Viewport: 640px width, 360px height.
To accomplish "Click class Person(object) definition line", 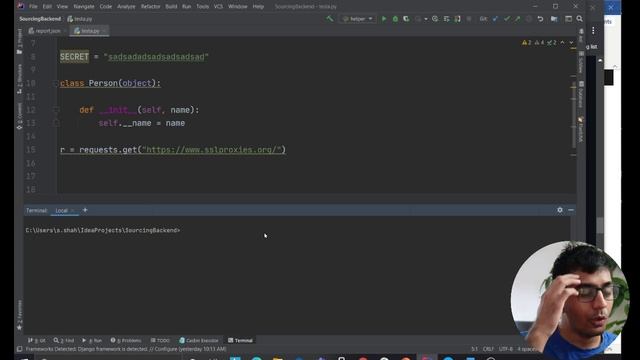I will coord(110,83).
